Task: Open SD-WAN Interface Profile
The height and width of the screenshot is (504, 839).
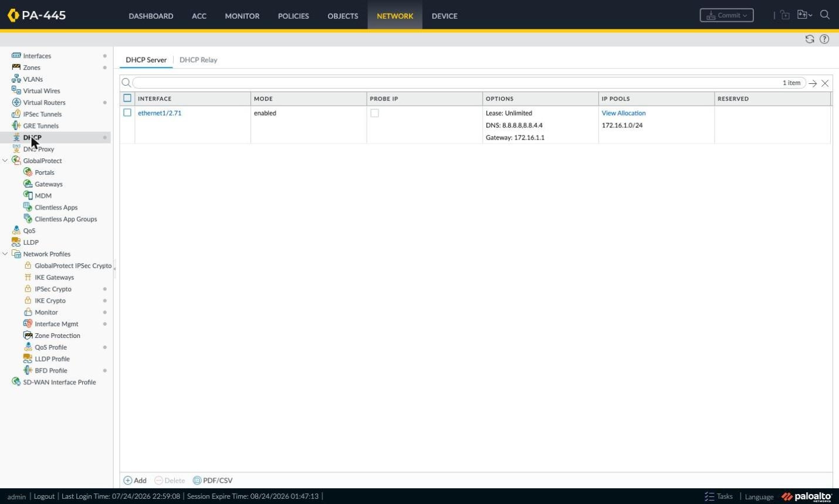Action: tap(59, 382)
